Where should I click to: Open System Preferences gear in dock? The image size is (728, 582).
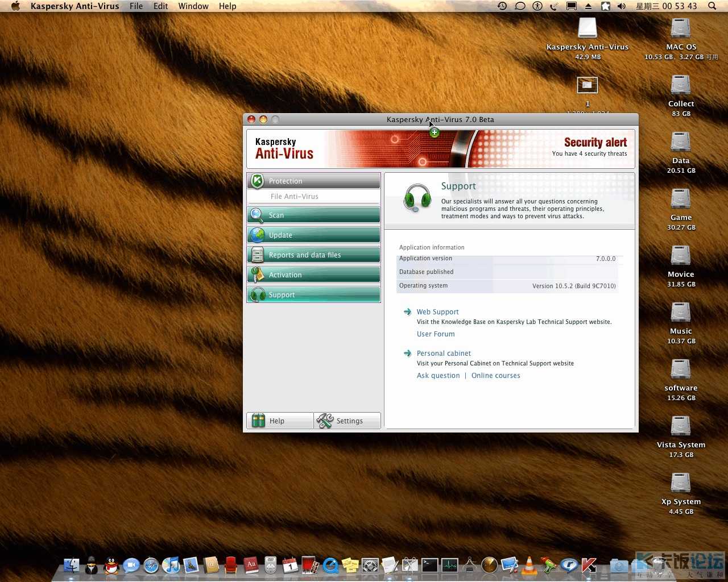(370, 565)
